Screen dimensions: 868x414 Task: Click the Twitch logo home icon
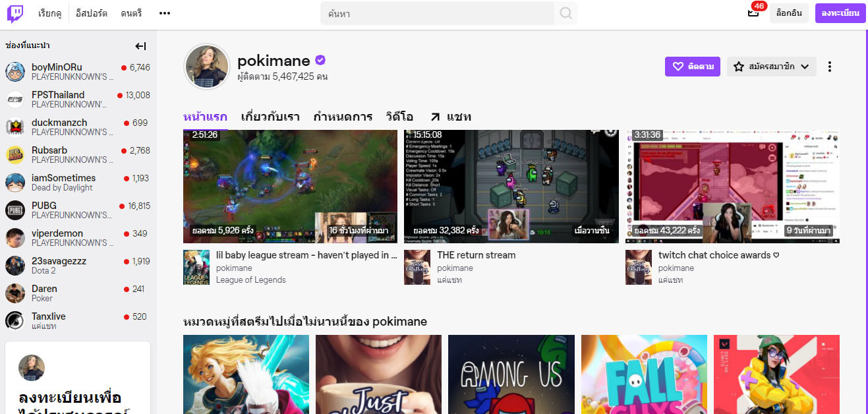click(x=16, y=13)
